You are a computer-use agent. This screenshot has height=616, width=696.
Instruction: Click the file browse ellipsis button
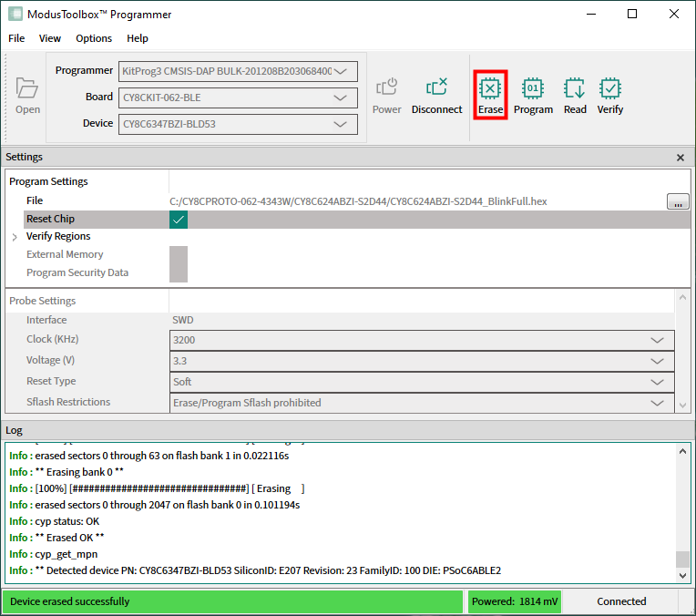(678, 202)
